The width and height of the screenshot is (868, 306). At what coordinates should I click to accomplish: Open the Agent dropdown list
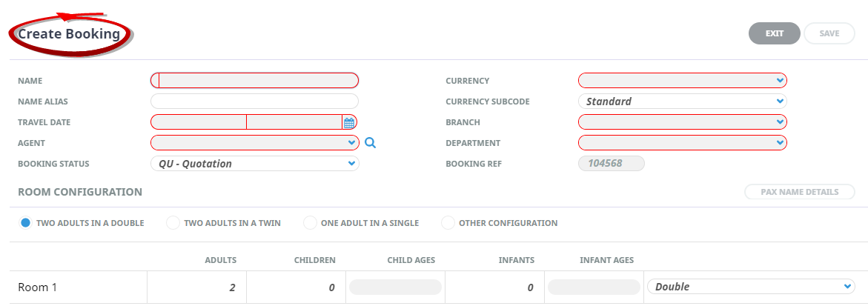point(254,143)
